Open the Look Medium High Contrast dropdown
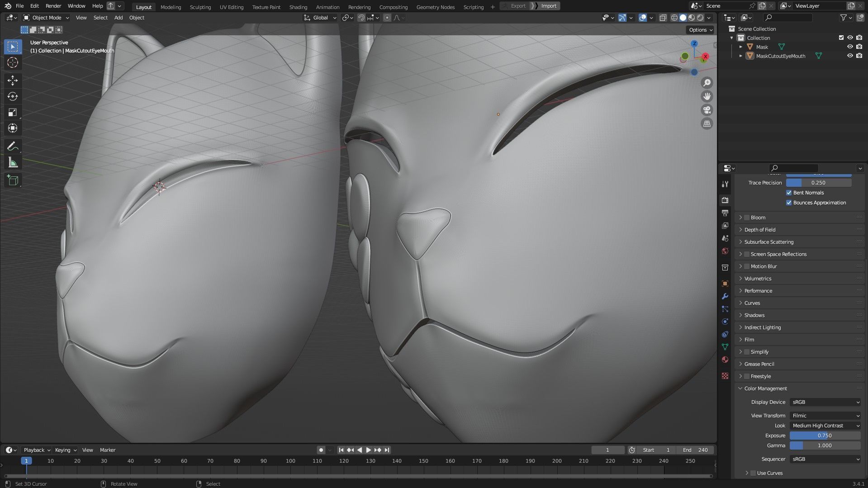 pos(825,426)
